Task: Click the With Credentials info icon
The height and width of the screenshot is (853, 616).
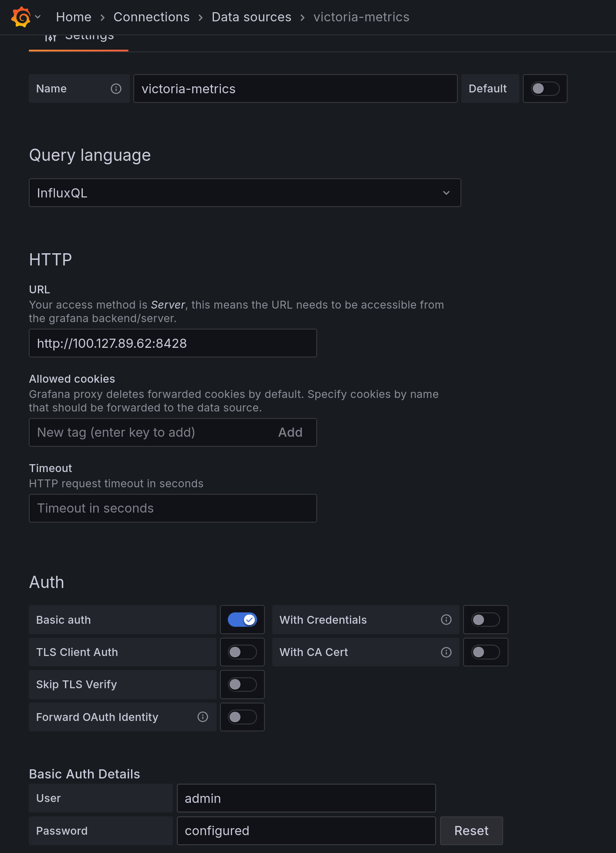Action: (446, 619)
